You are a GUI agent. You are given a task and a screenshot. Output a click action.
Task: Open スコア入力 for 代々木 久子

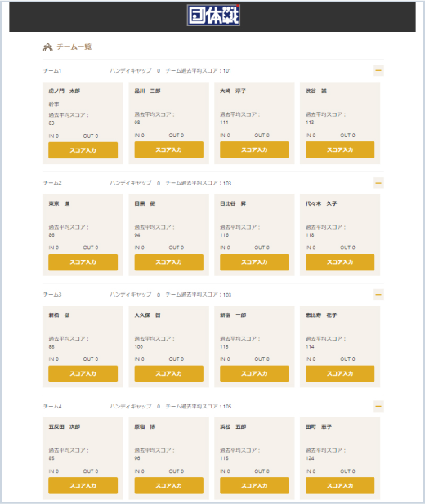point(340,262)
